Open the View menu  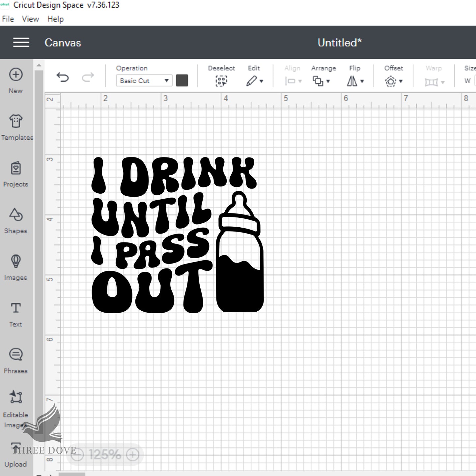[x=30, y=19]
